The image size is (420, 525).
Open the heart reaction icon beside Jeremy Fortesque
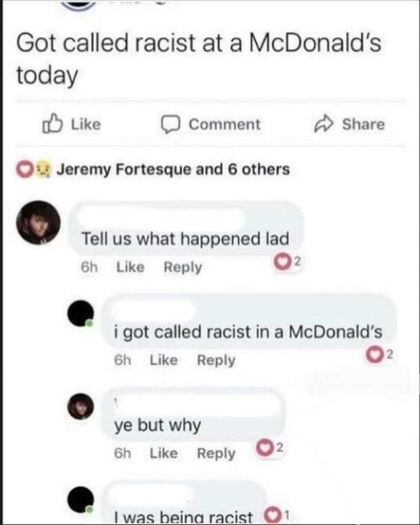pos(24,170)
